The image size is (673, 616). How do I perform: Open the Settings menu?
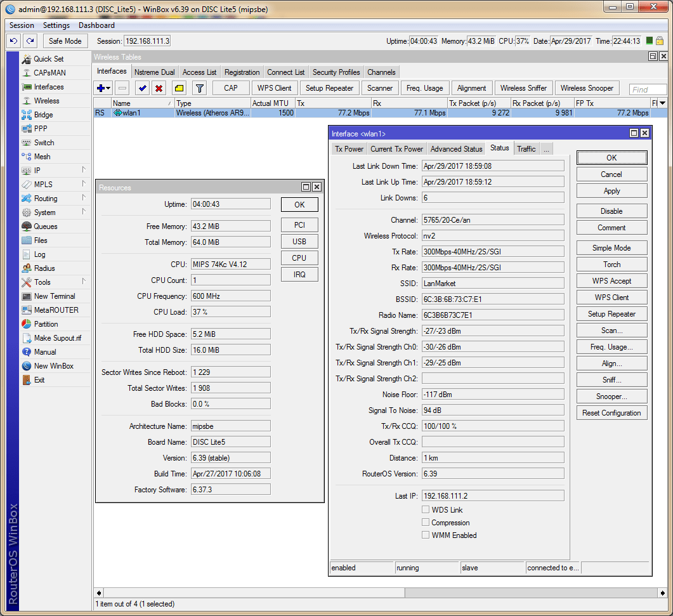[56, 25]
